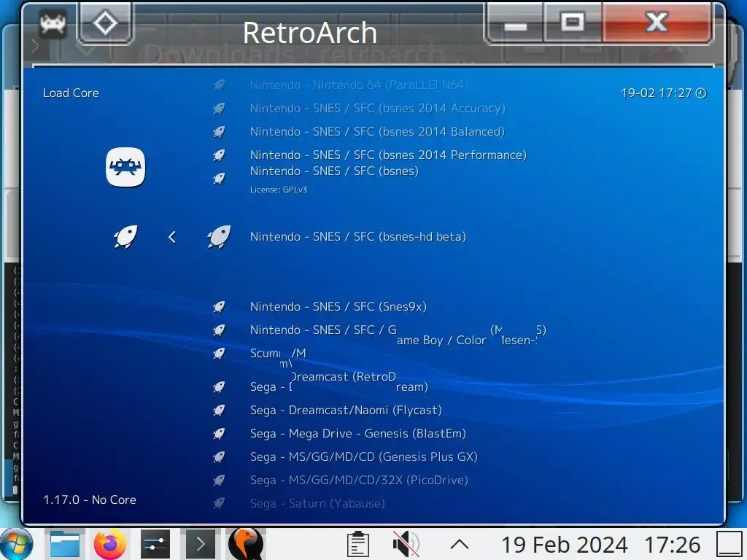The image size is (747, 560).
Task: Click rocket icon next to bsnes 2014 Accuracy
Action: [x=219, y=109]
